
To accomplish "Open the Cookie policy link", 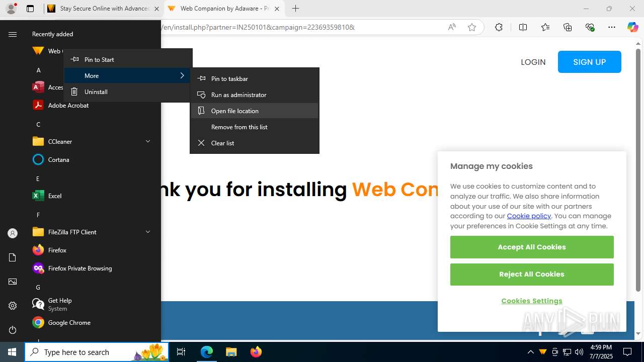I will (529, 216).
